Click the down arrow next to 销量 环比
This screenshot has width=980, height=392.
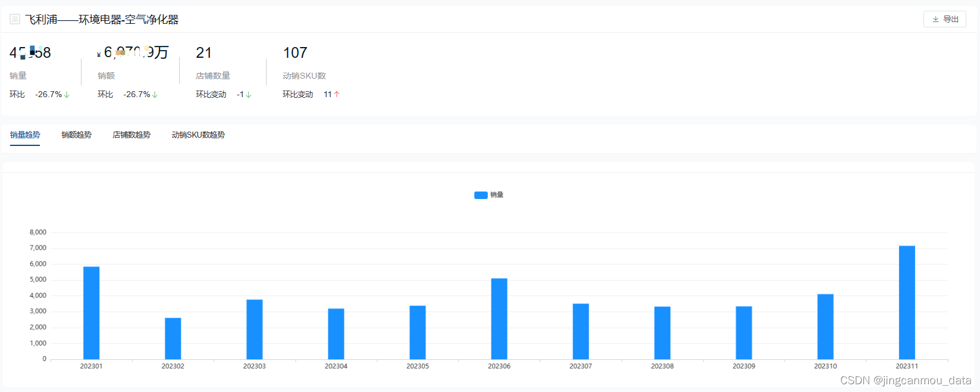tap(67, 95)
